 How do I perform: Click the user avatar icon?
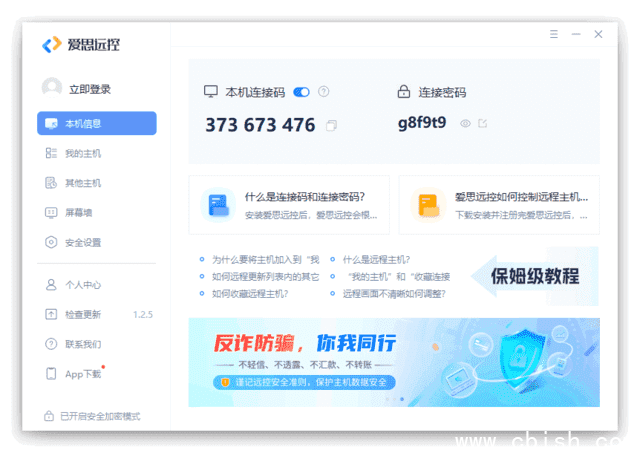[52, 88]
